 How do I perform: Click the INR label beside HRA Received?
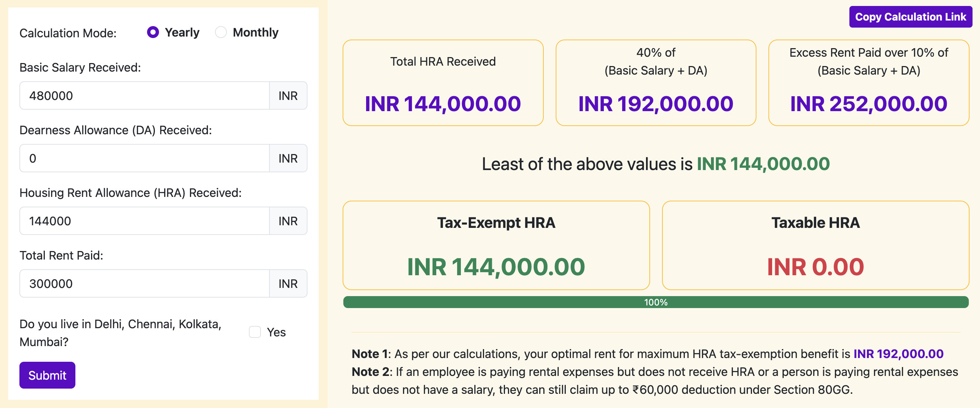pyautogui.click(x=288, y=220)
